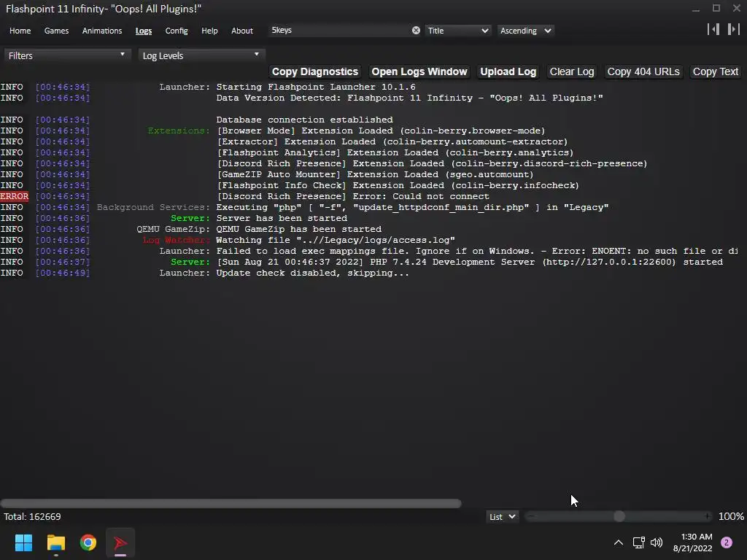This screenshot has width=747, height=560.
Task: Click the Clear Log button
Action: coord(572,71)
